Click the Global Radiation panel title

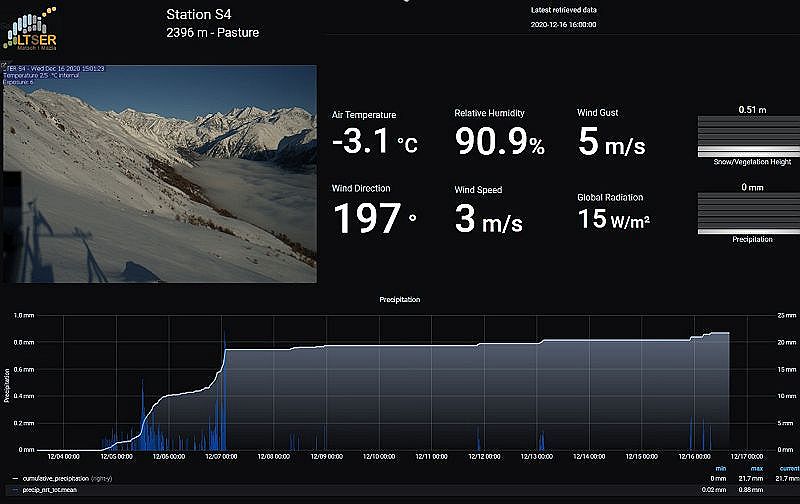(x=610, y=197)
